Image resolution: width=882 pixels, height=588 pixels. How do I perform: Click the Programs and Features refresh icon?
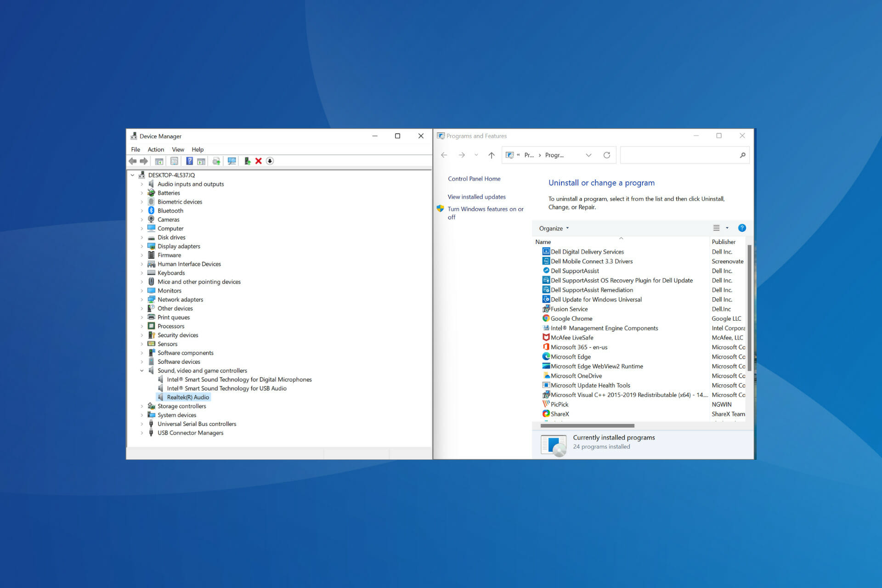(x=606, y=155)
